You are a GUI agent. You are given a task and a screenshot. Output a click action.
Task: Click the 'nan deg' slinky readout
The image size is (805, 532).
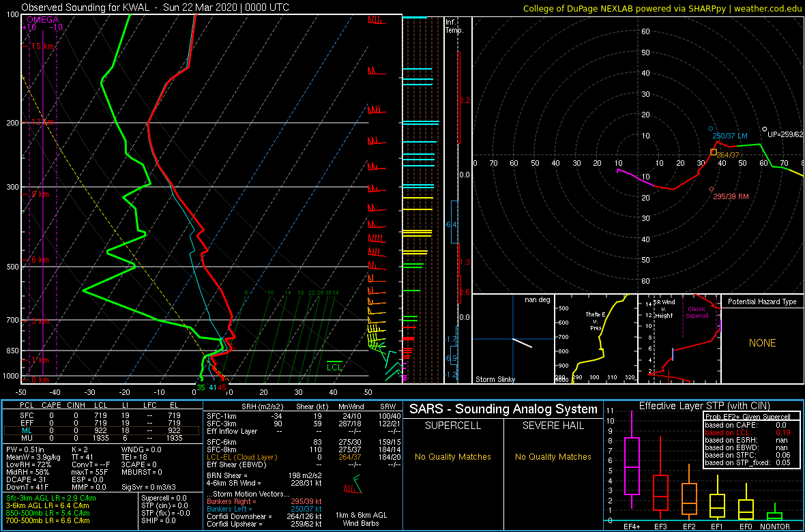coord(538,300)
